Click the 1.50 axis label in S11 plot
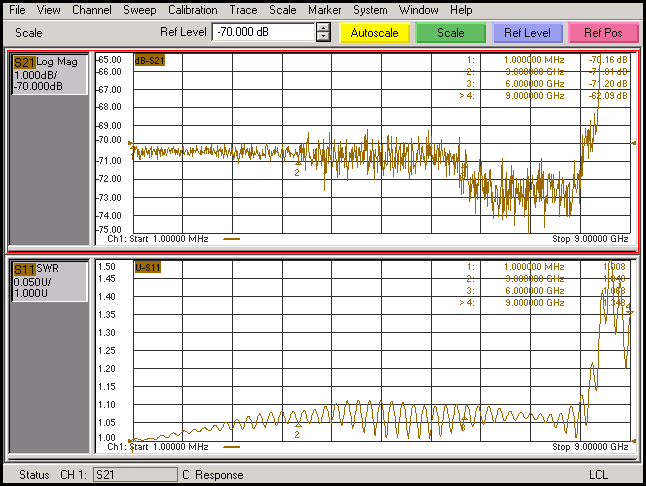646x486 pixels. [x=106, y=266]
